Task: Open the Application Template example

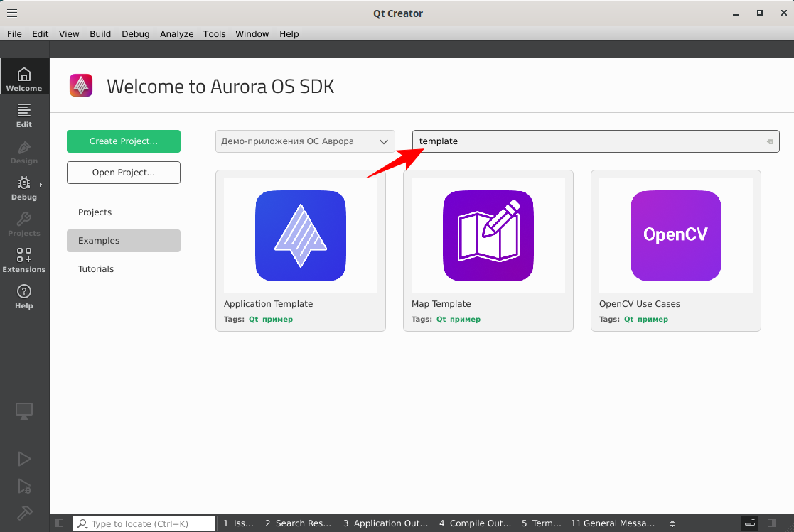Action: click(301, 251)
